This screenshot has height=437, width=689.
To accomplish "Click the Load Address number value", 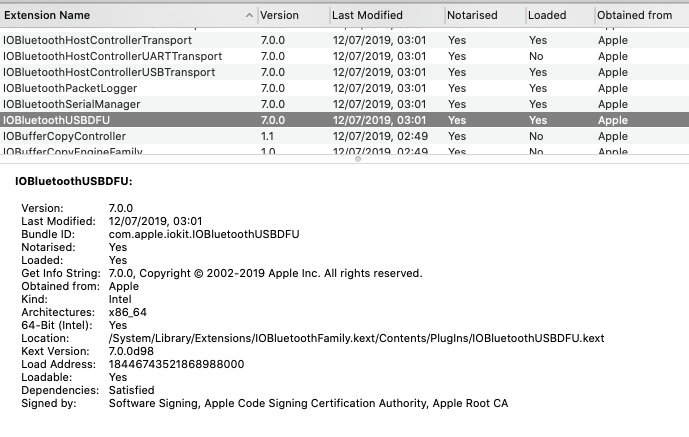I will pyautogui.click(x=176, y=365).
